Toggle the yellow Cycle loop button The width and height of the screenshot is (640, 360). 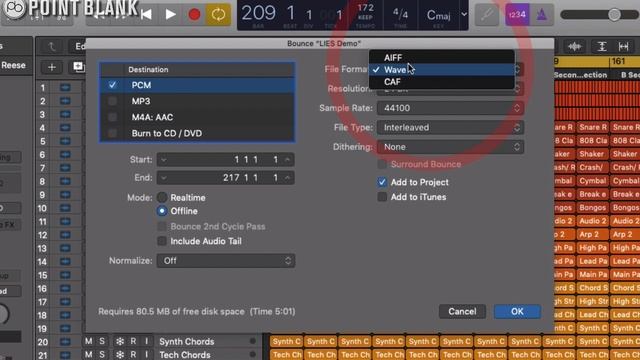218,15
